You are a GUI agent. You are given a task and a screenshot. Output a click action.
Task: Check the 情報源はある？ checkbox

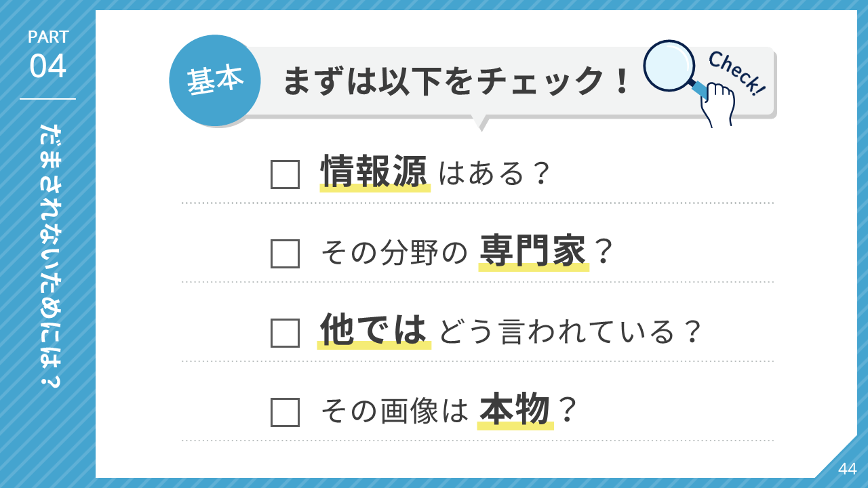(285, 174)
